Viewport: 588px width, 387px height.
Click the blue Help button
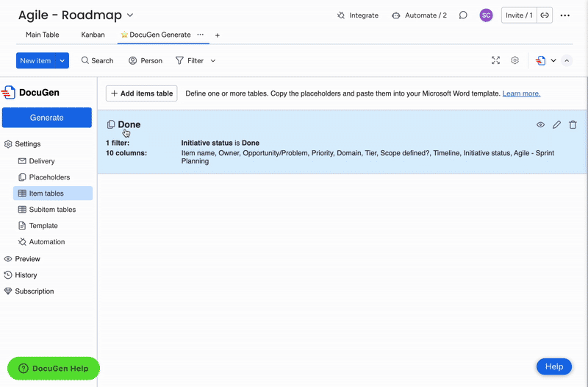point(554,366)
